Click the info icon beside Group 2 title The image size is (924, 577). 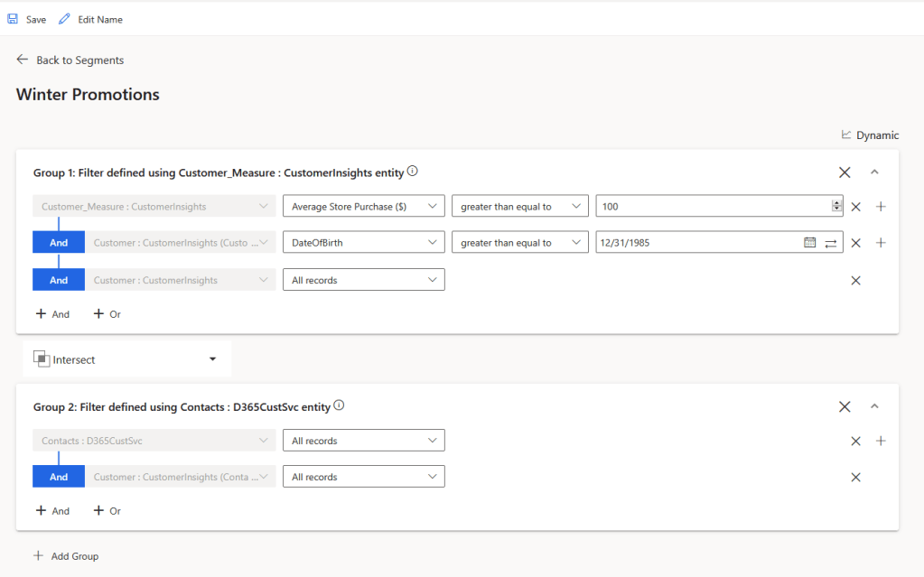click(339, 405)
